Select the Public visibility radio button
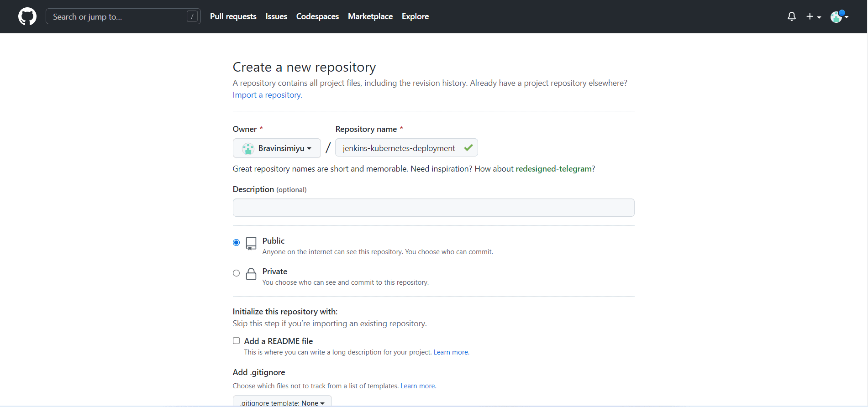The width and height of the screenshot is (868, 407). coord(236,242)
